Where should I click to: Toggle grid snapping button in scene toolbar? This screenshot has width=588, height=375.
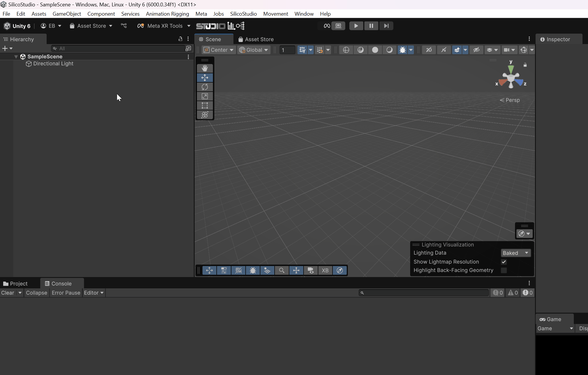click(x=302, y=50)
